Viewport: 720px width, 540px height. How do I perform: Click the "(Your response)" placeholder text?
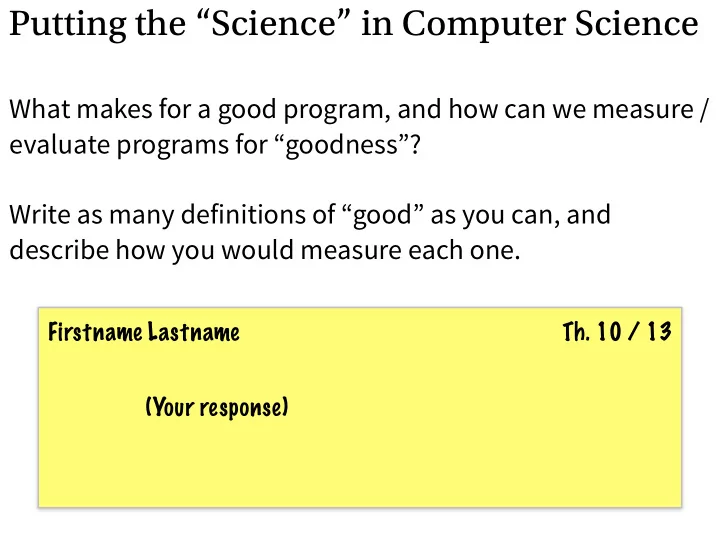click(217, 407)
